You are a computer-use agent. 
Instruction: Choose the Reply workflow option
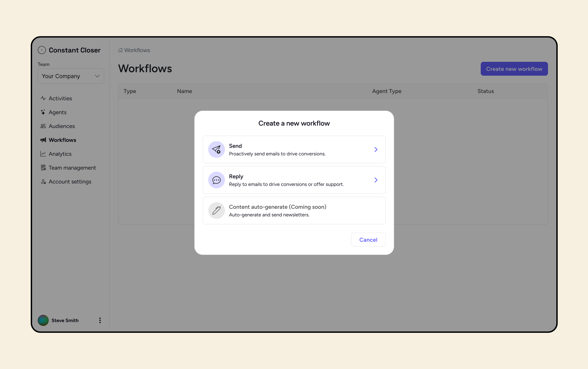point(294,180)
